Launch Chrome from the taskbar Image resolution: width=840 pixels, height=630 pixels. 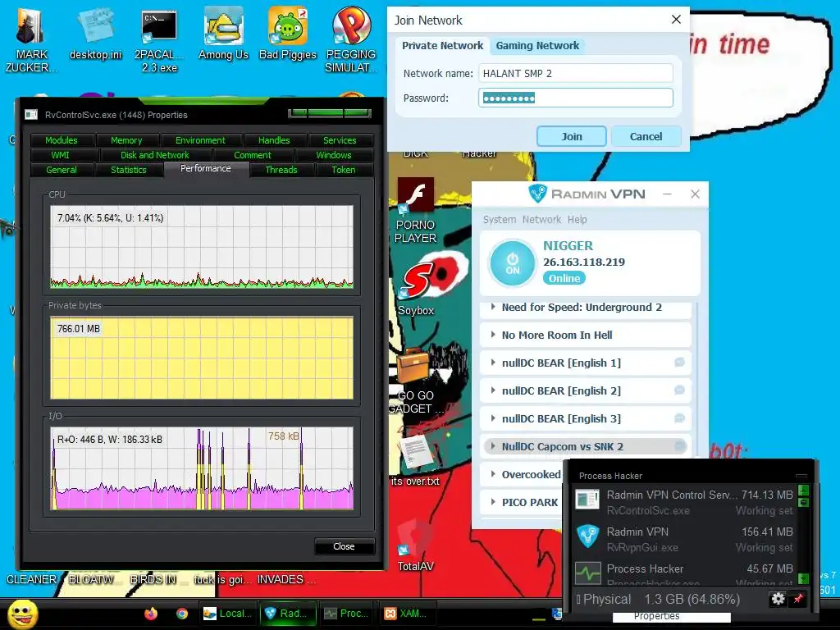pyautogui.click(x=182, y=614)
